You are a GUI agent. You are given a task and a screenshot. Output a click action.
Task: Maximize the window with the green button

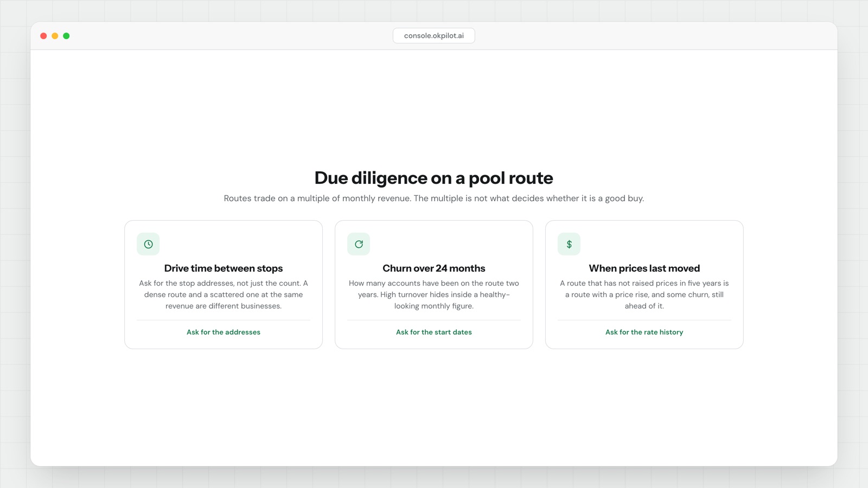click(x=66, y=36)
